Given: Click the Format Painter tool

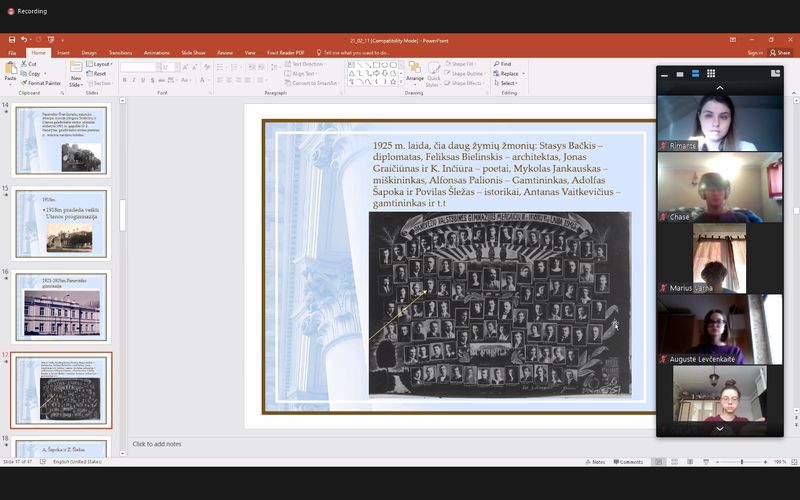Looking at the screenshot, I should point(42,83).
